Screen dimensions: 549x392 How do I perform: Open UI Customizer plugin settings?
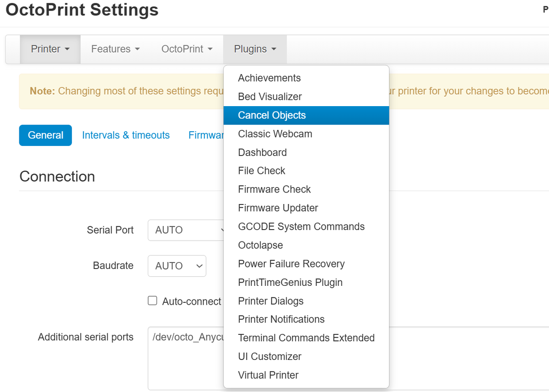coord(306,356)
